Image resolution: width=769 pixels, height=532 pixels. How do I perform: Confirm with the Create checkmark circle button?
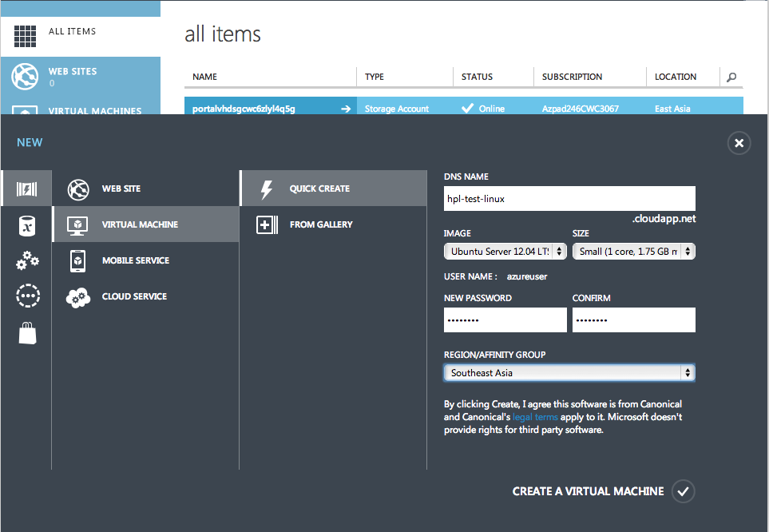coord(684,491)
